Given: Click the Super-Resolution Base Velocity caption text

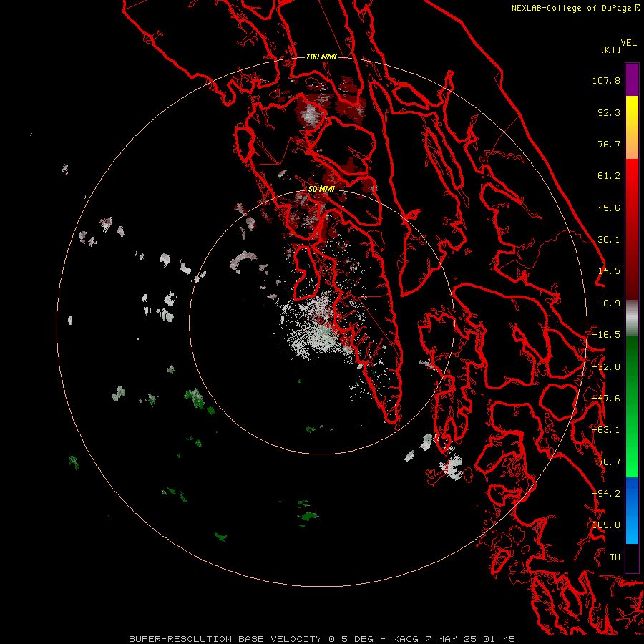Looking at the screenshot, I should [x=321, y=639].
